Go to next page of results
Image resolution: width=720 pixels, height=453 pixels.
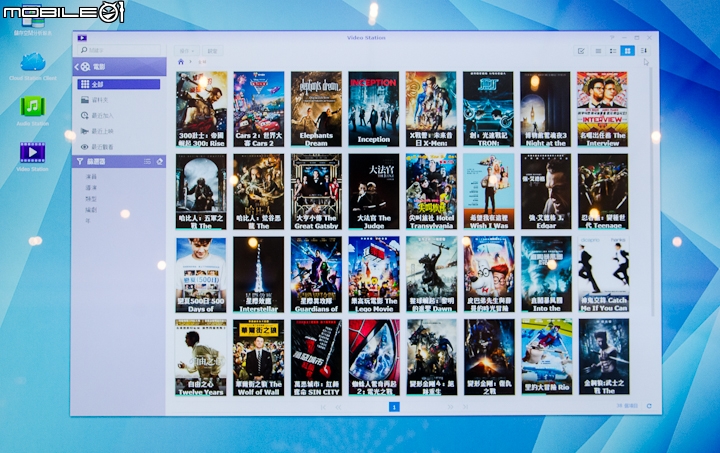[450, 407]
